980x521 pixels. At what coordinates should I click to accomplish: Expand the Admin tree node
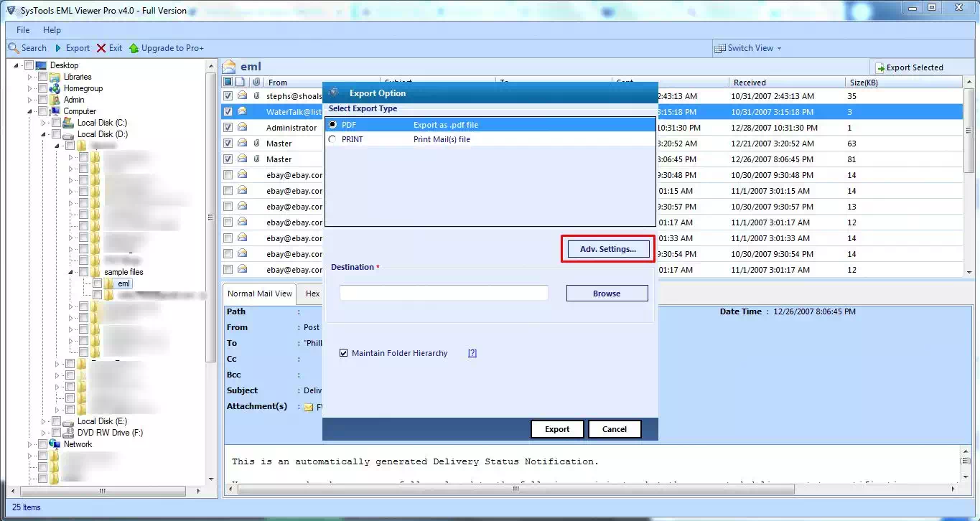tap(30, 100)
